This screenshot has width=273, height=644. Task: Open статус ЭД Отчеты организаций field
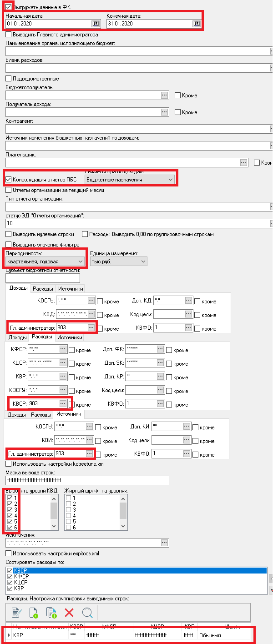(x=139, y=223)
